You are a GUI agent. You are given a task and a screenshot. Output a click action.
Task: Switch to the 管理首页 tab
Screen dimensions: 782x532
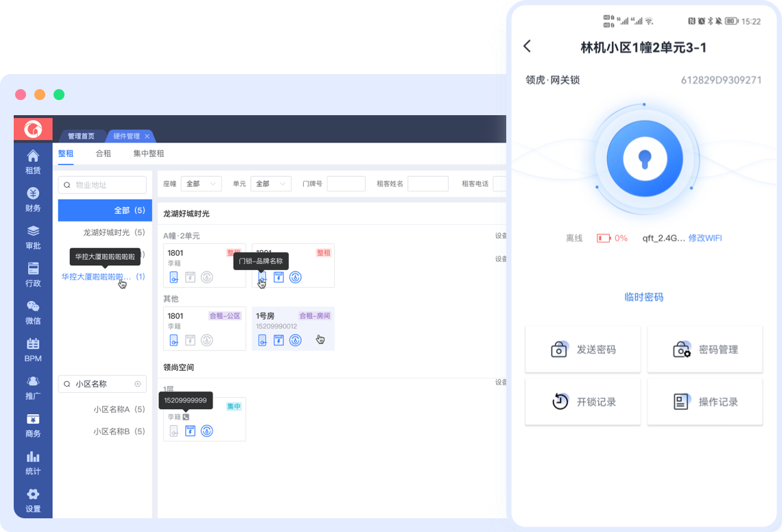pyautogui.click(x=82, y=136)
